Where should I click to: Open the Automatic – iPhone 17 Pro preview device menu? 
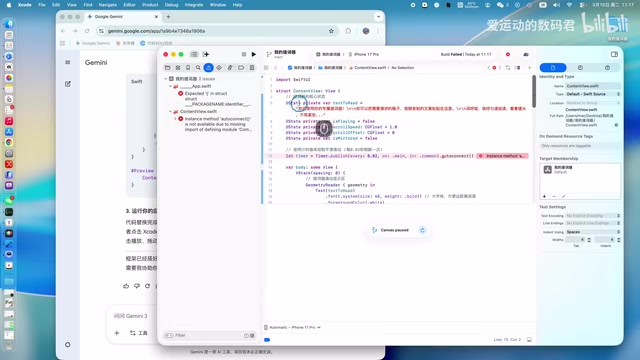pos(293,327)
